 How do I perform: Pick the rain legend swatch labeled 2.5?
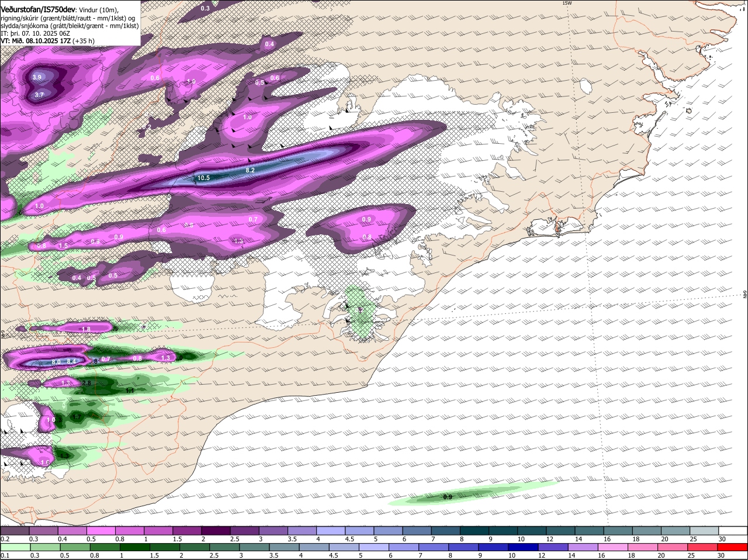click(225, 548)
